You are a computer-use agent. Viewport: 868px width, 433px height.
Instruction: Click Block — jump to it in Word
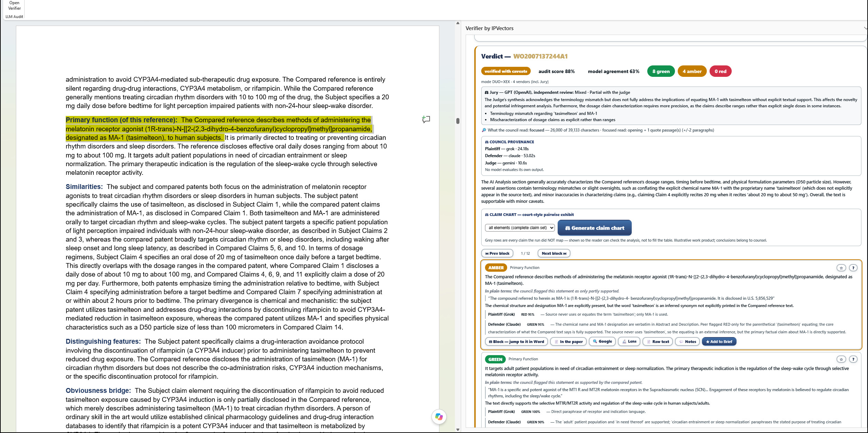click(516, 342)
